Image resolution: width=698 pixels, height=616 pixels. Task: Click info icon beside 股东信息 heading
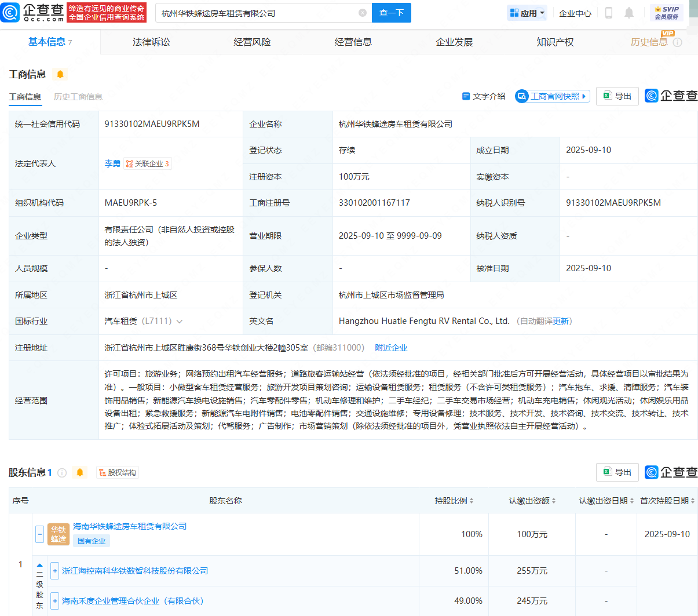[x=62, y=473]
